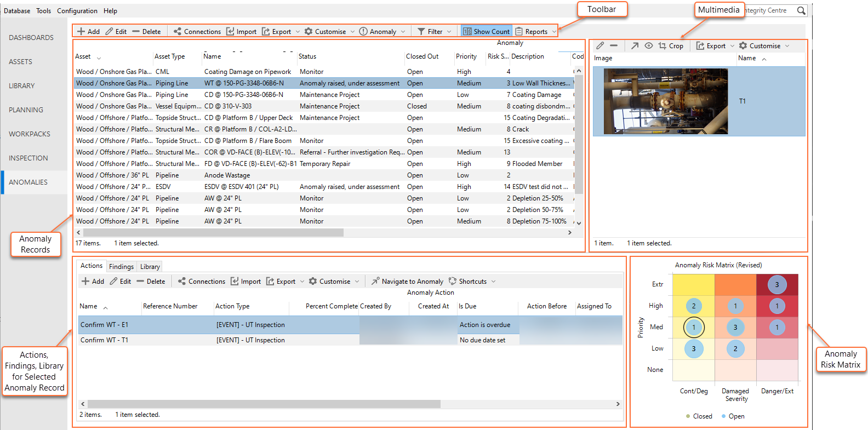This screenshot has width=868, height=430.
Task: Click Add in the main anomaly toolbar
Action: pyautogui.click(x=88, y=32)
